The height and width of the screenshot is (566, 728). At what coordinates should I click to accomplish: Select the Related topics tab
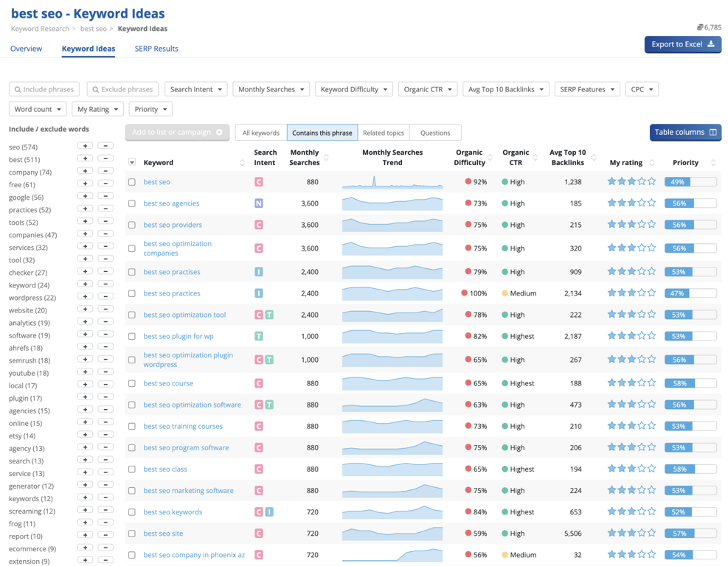click(384, 133)
